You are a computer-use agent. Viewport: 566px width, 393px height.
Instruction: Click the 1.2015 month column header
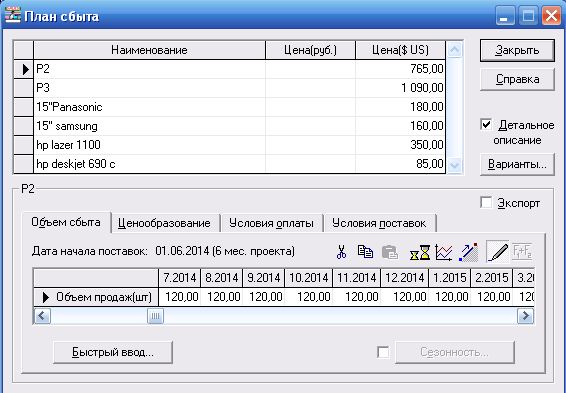pos(450,278)
